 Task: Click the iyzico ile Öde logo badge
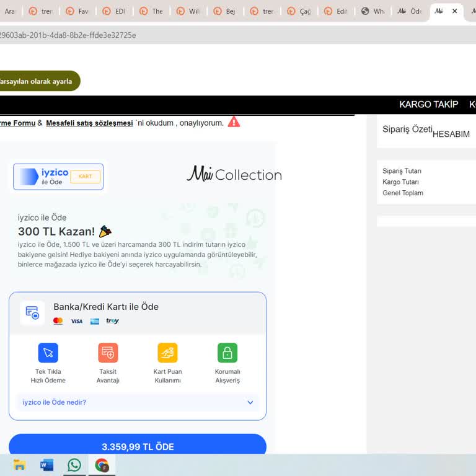58,177
